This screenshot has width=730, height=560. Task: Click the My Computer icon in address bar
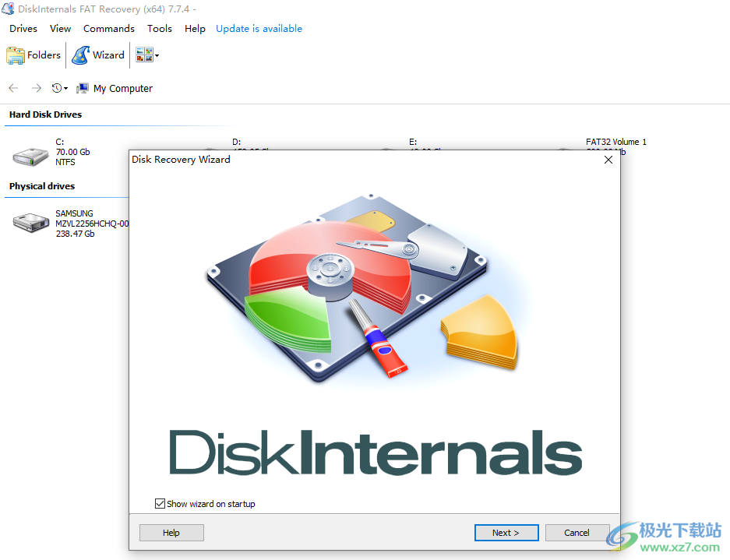(x=83, y=88)
